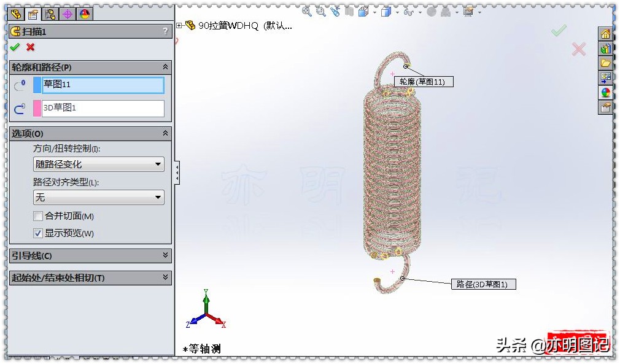620x364 pixels.
Task: Select the Zoom to Fit magnifier icon
Action: pos(306,11)
